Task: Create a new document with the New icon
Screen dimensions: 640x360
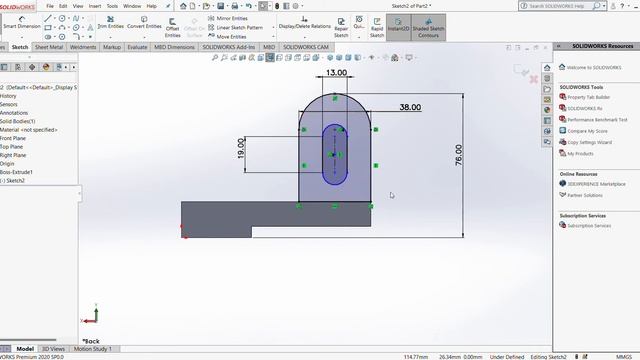Action: tap(192, 6)
